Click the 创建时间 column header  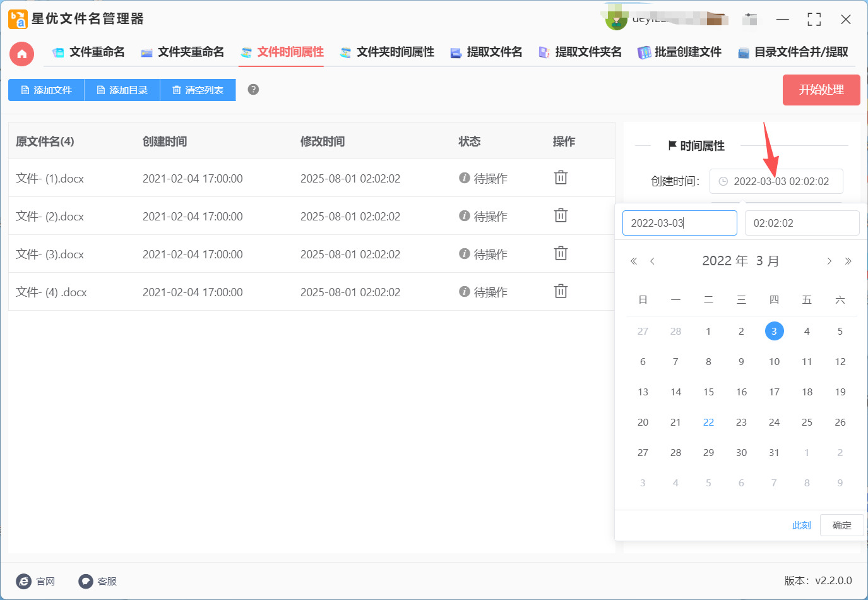pyautogui.click(x=165, y=141)
